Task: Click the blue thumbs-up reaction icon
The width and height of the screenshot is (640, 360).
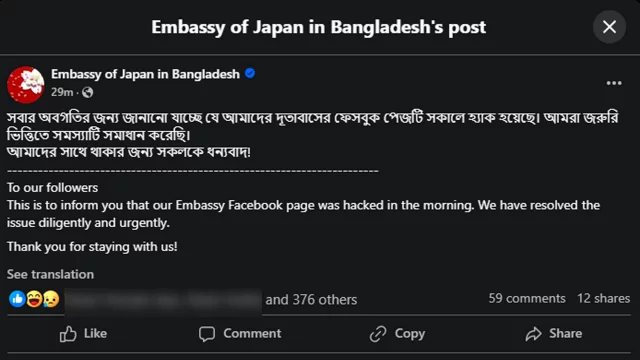Action: pyautogui.click(x=17, y=299)
